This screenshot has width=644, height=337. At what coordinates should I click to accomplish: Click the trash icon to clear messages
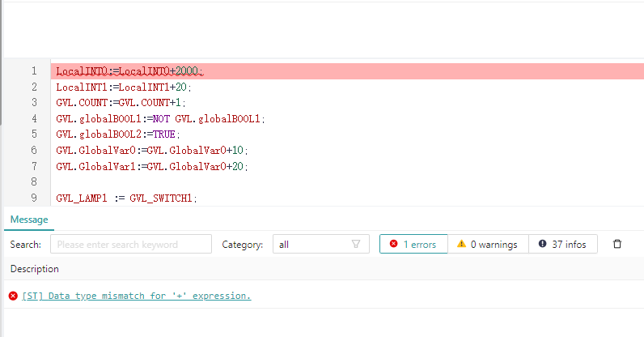pos(616,244)
